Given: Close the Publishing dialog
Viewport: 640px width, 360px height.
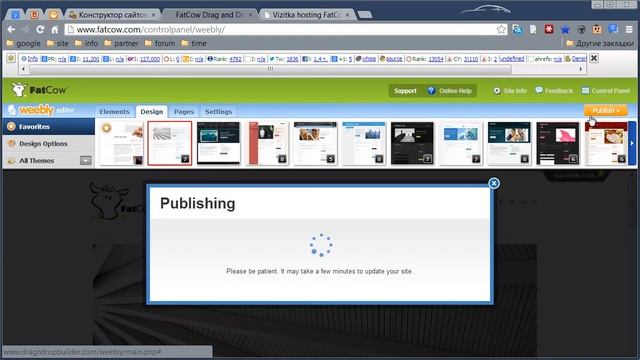Looking at the screenshot, I should pos(494,183).
